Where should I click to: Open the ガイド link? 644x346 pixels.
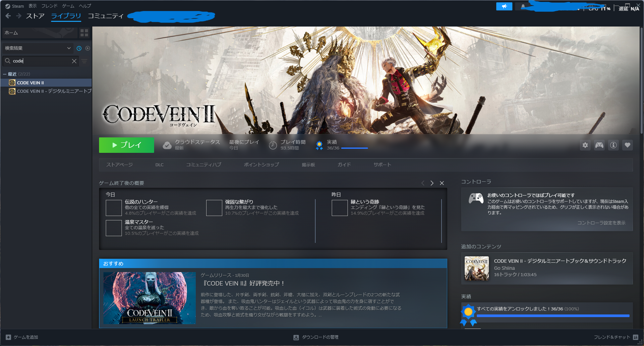[x=344, y=165]
